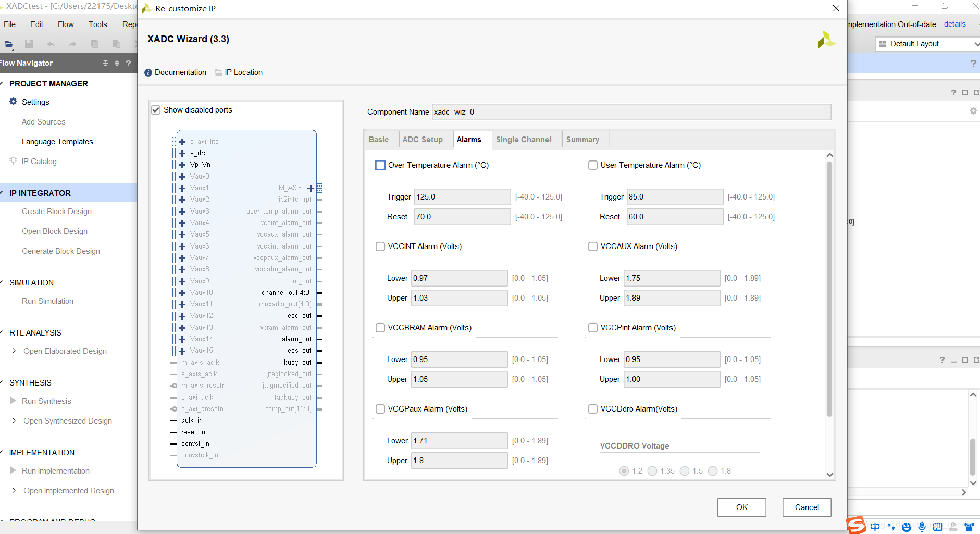Image resolution: width=980 pixels, height=534 pixels.
Task: Click the Sogou punctuation mode icon
Action: point(891,527)
